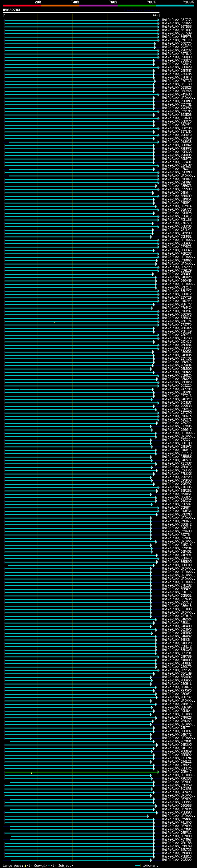This screenshot has height=868, width=197.
Task: Select hit label UniRef100_B9SED8
Action: (176, 115)
